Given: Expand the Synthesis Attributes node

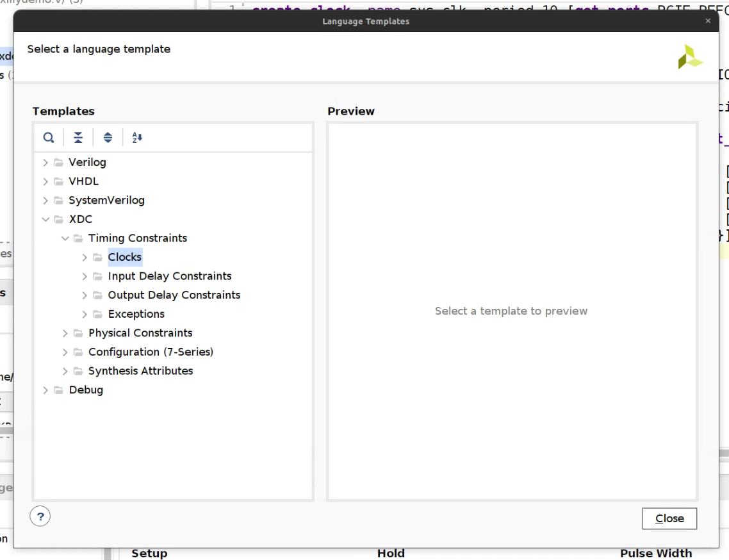Looking at the screenshot, I should tap(65, 371).
